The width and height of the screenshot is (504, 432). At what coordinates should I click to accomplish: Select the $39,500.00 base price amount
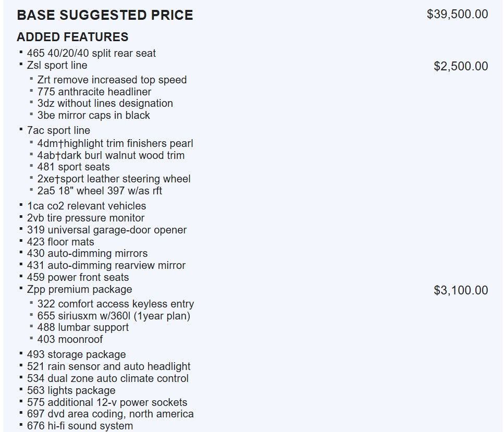coord(457,14)
